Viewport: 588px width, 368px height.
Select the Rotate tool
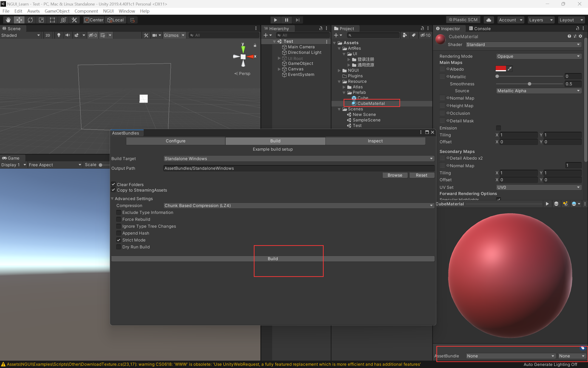click(x=30, y=20)
